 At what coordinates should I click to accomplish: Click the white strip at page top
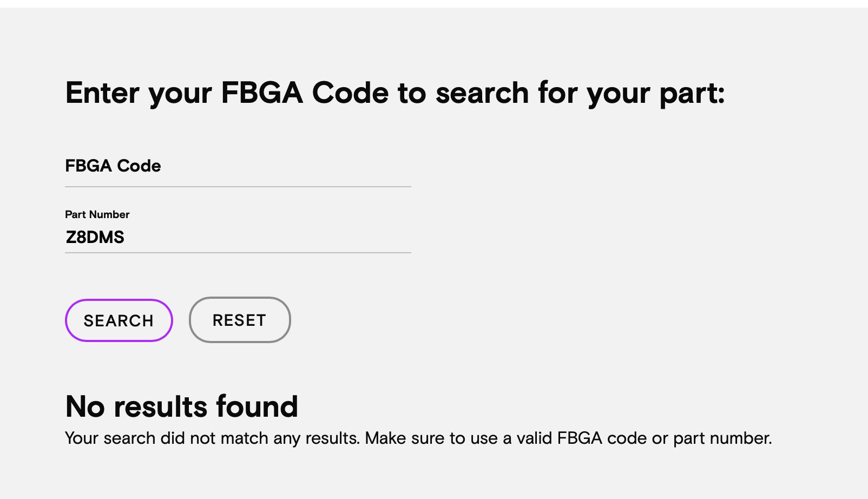tap(433, 3)
